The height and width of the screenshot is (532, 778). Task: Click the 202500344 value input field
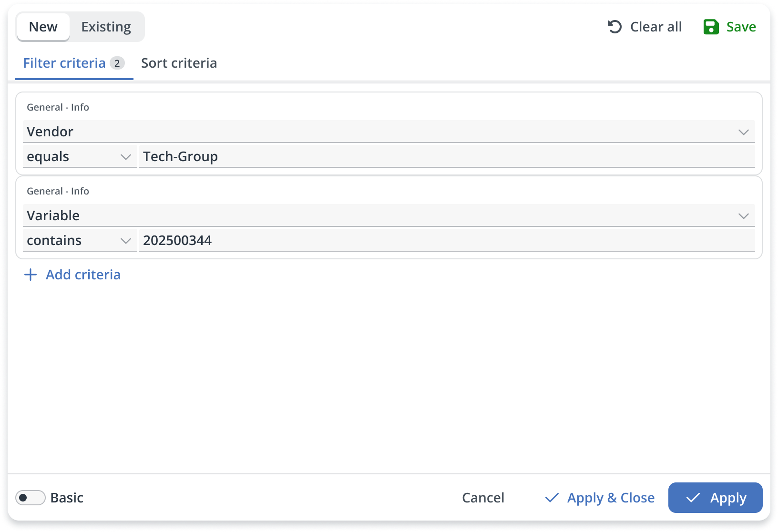[x=447, y=240]
